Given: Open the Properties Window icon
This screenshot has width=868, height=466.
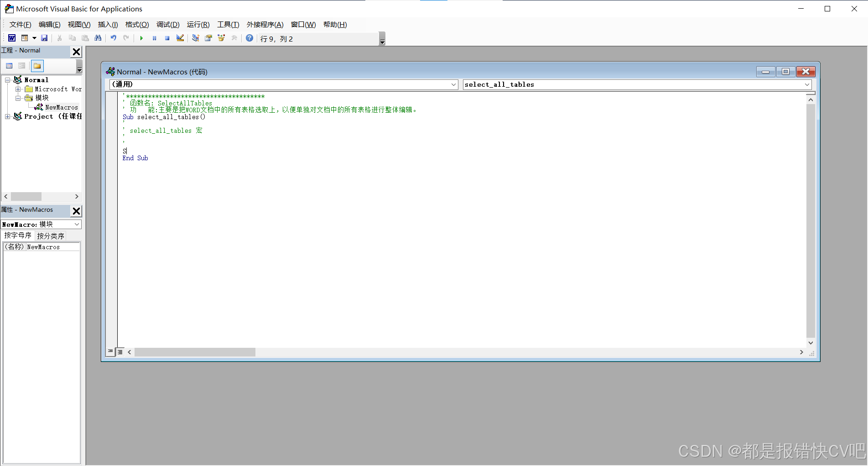Looking at the screenshot, I should pyautogui.click(x=208, y=38).
